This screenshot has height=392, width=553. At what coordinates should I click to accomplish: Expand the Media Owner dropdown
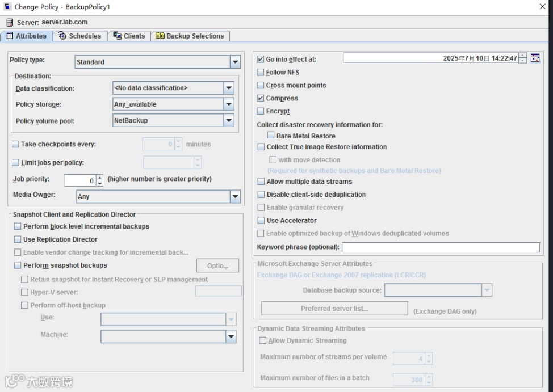pyautogui.click(x=235, y=197)
